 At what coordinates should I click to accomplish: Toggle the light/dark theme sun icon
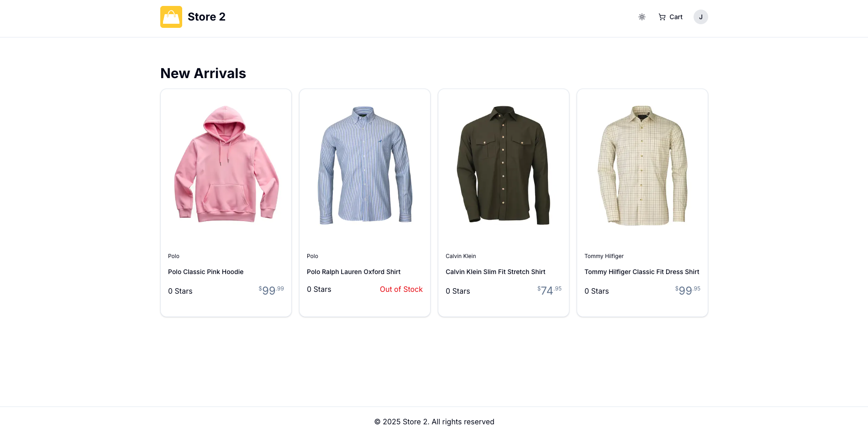[x=642, y=17]
